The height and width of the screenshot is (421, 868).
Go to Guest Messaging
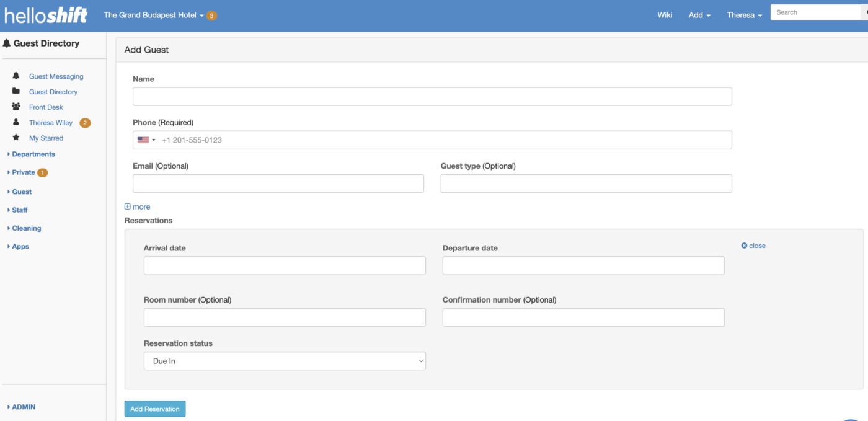tap(56, 76)
